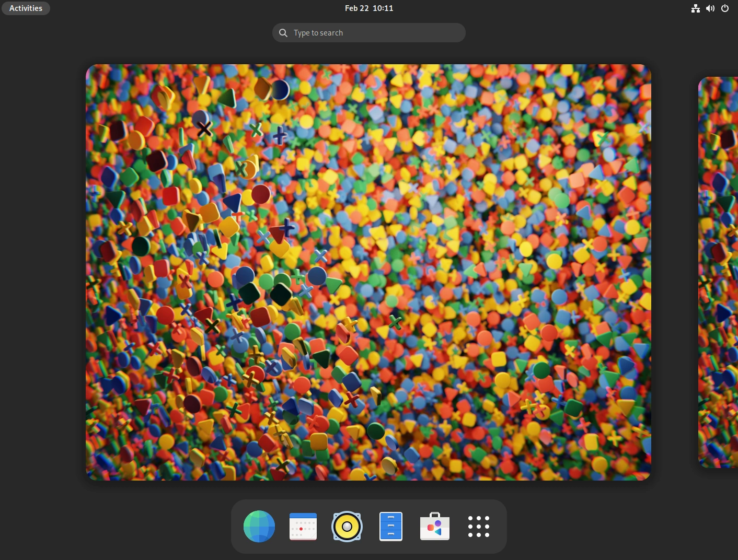The image size is (738, 560).
Task: Click the colorful desktop wallpaper preview
Action: 368,272
